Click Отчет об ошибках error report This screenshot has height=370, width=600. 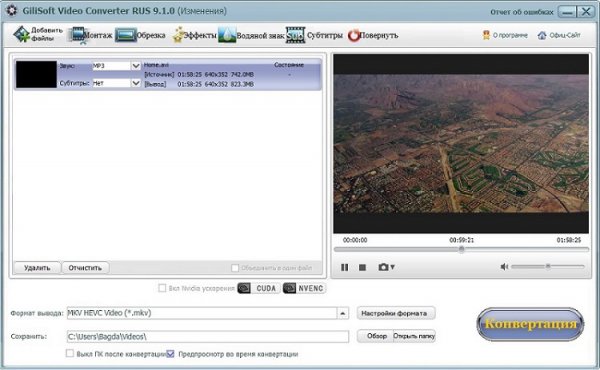tap(522, 12)
